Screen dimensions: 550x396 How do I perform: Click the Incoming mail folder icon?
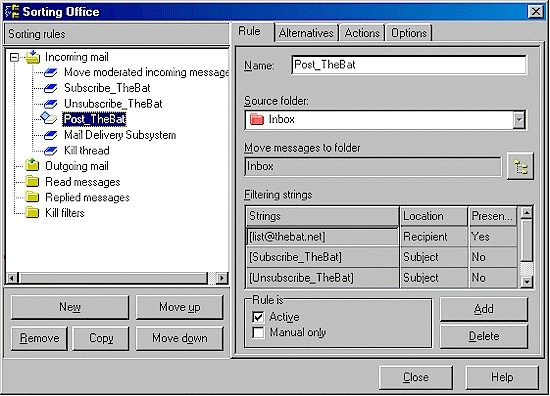pyautogui.click(x=33, y=57)
